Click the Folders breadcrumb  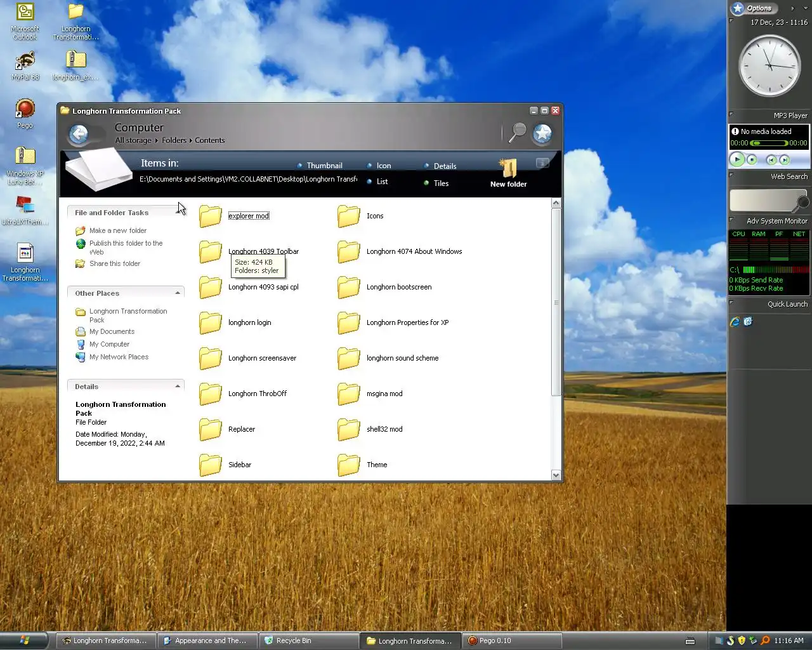[174, 140]
